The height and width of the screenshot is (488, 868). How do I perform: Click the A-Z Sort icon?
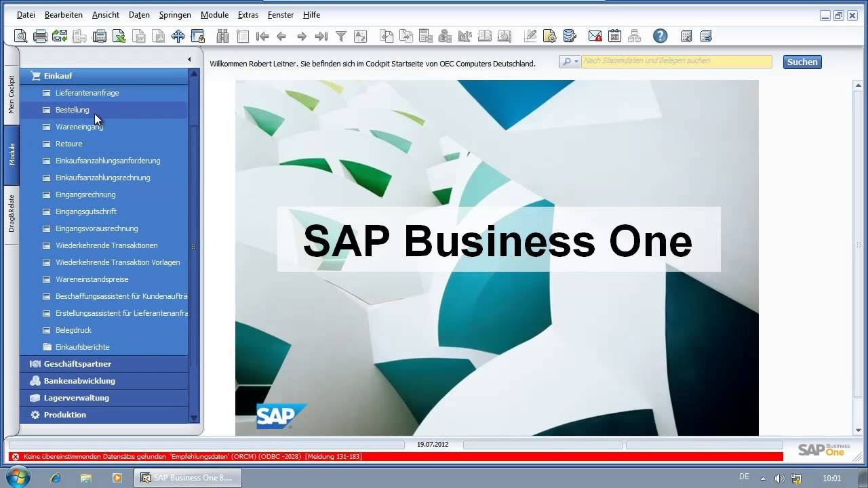pyautogui.click(x=361, y=36)
